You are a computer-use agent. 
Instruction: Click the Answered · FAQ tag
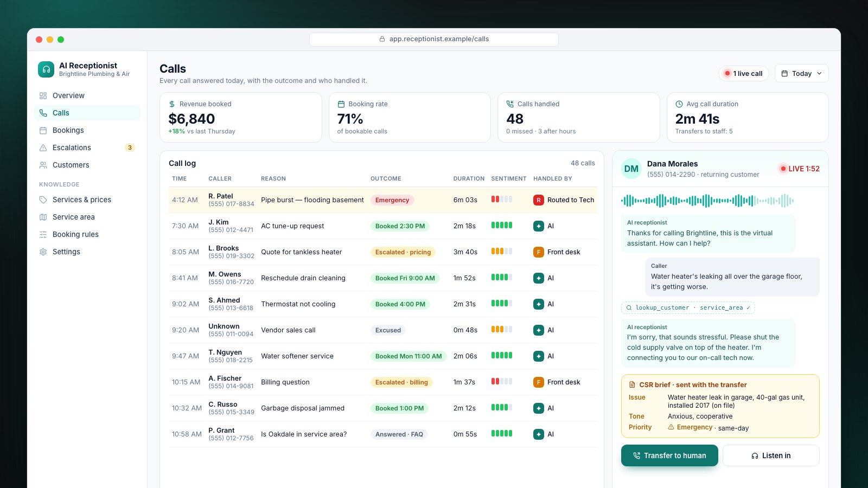[399, 434]
